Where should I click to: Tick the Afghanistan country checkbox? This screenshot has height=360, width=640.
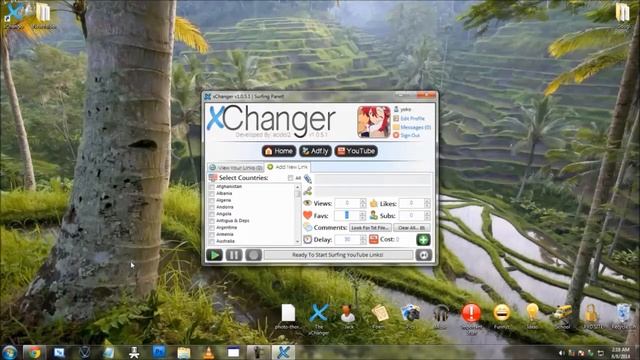point(211,187)
